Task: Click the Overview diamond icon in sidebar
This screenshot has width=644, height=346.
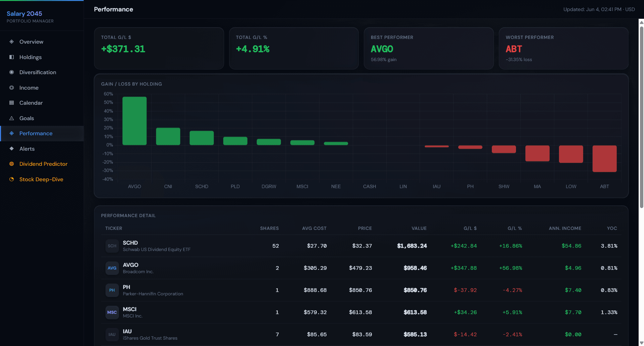Action: click(12, 42)
